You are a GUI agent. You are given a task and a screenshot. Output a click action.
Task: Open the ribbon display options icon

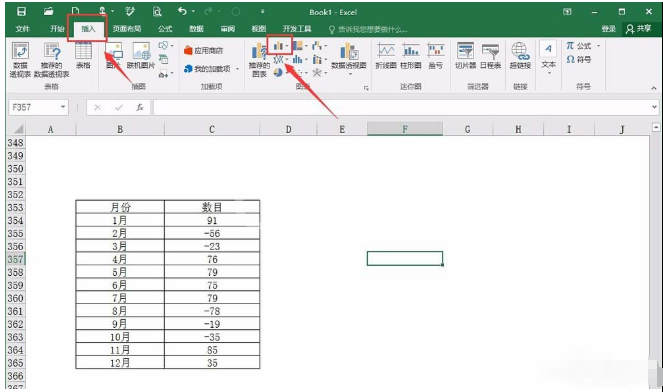(567, 11)
